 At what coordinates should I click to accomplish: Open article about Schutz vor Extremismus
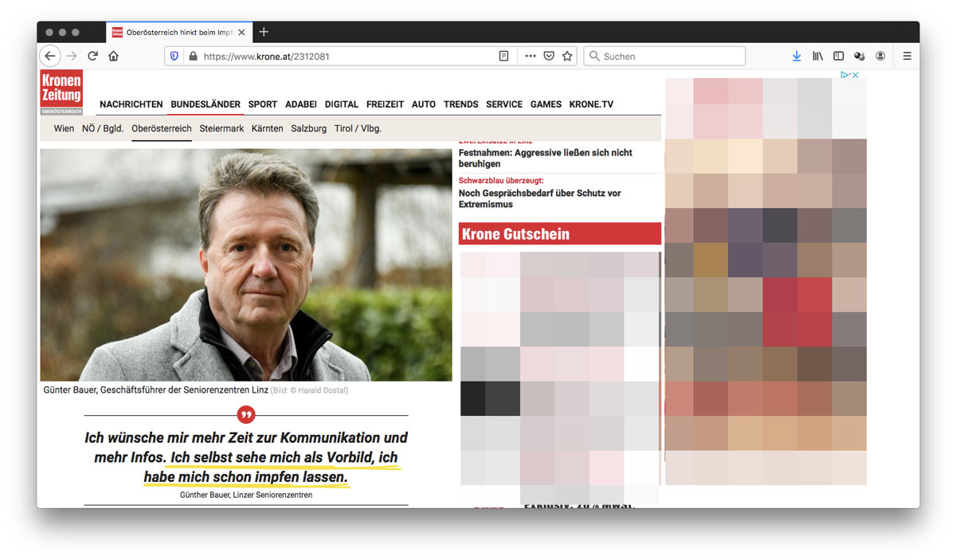point(539,198)
